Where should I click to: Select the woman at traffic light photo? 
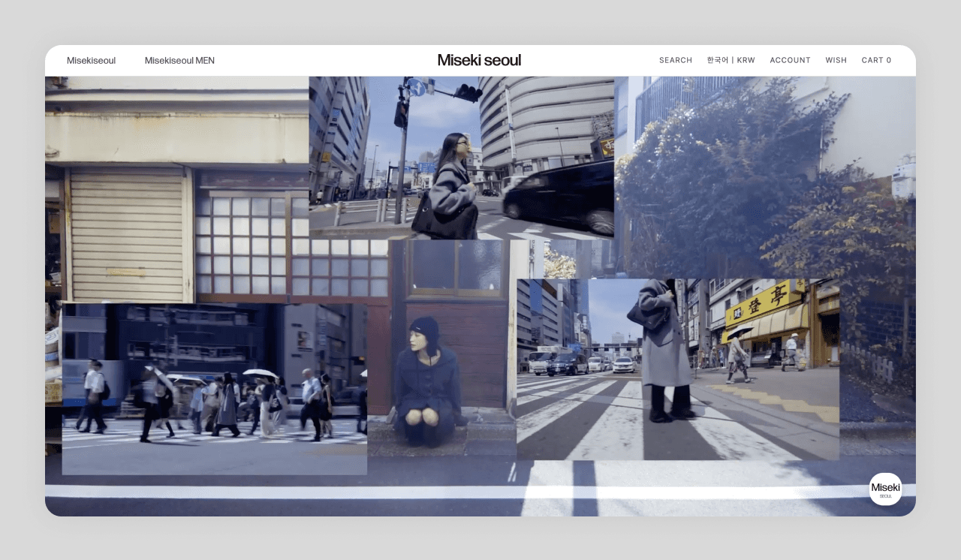click(x=462, y=158)
